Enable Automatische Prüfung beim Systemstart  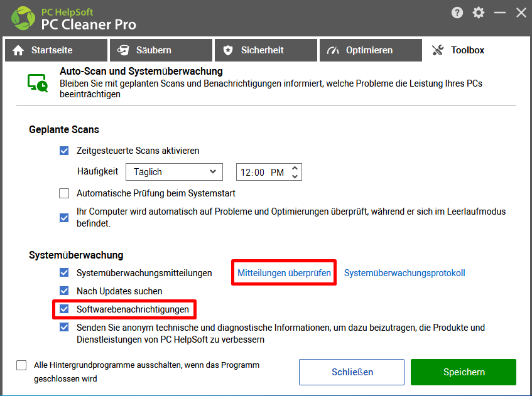pyautogui.click(x=64, y=193)
